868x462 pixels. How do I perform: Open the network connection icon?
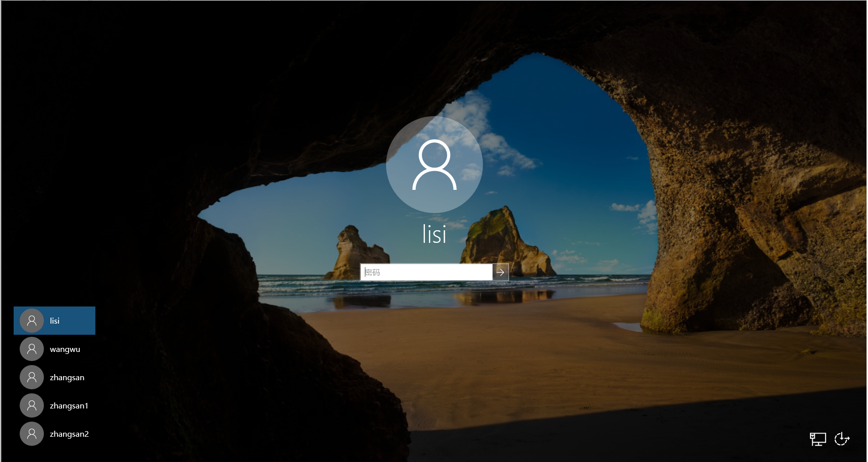pyautogui.click(x=818, y=439)
